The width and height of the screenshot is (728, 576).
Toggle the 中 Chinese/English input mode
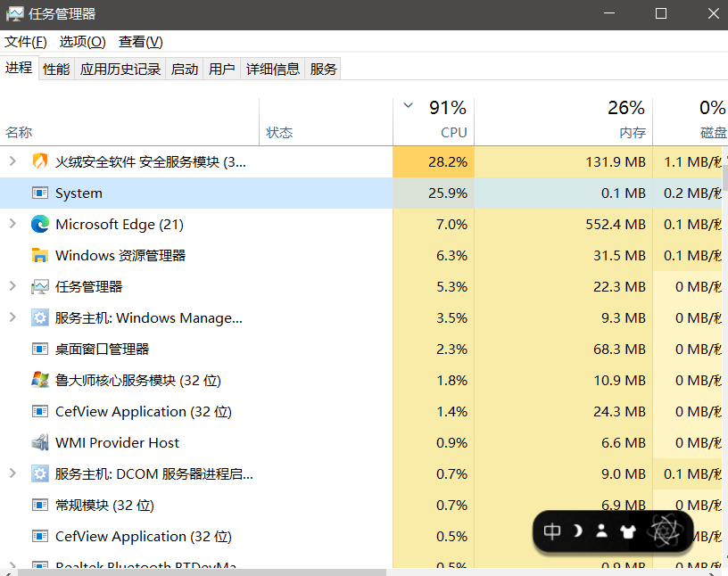[552, 531]
